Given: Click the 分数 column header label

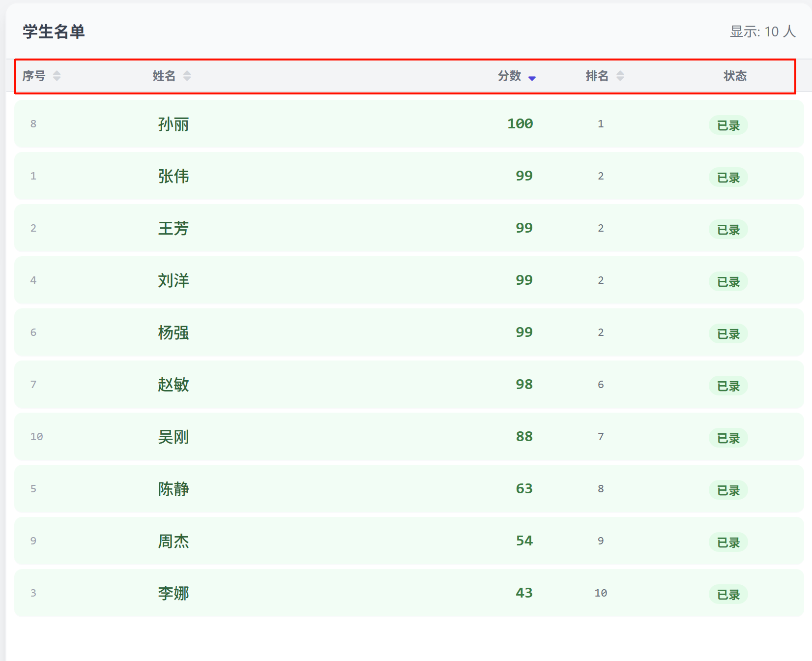Looking at the screenshot, I should [509, 76].
